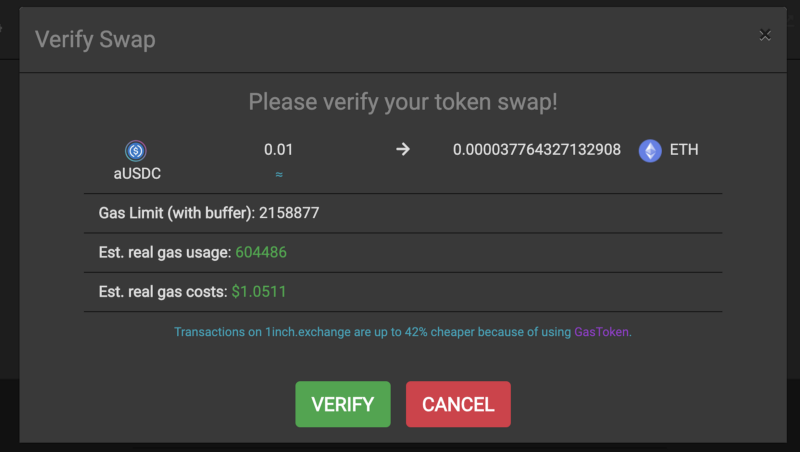800x452 pixels.
Task: Open the GasToken link
Action: (x=602, y=332)
